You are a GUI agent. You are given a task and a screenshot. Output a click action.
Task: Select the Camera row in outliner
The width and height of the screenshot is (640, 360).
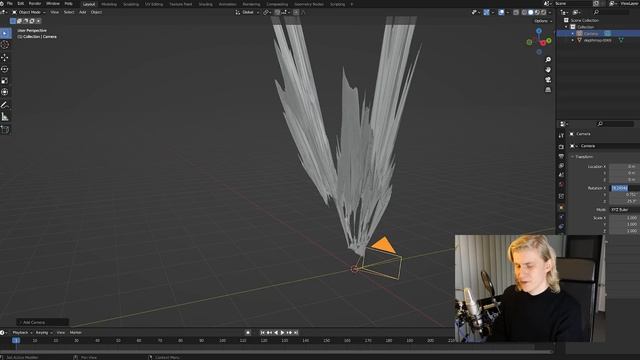pyautogui.click(x=598, y=33)
